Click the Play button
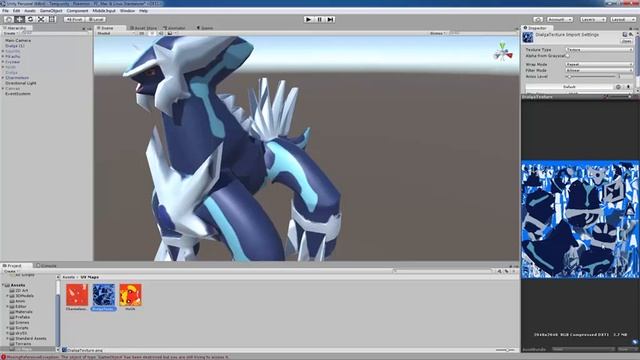 (309, 19)
